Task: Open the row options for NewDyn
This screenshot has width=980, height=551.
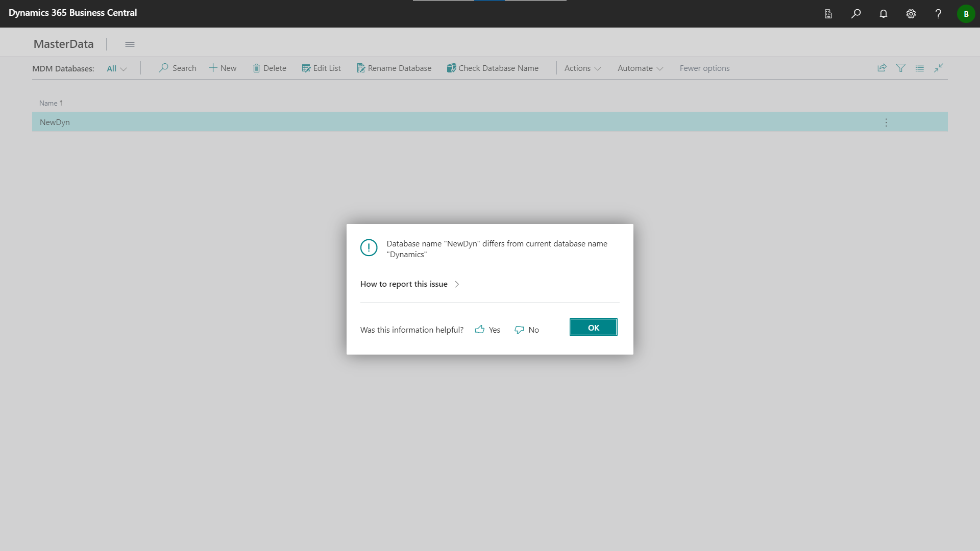Action: pyautogui.click(x=886, y=122)
